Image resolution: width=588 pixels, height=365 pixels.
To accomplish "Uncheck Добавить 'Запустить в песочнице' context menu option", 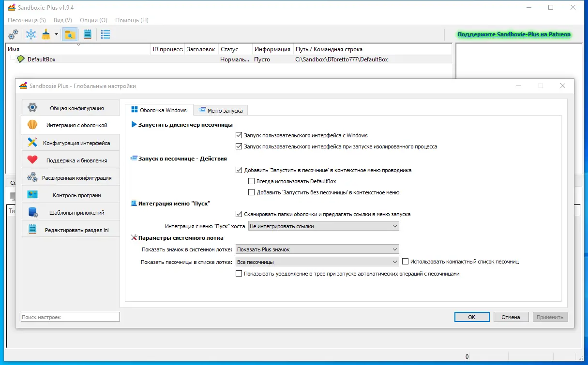I will [239, 170].
